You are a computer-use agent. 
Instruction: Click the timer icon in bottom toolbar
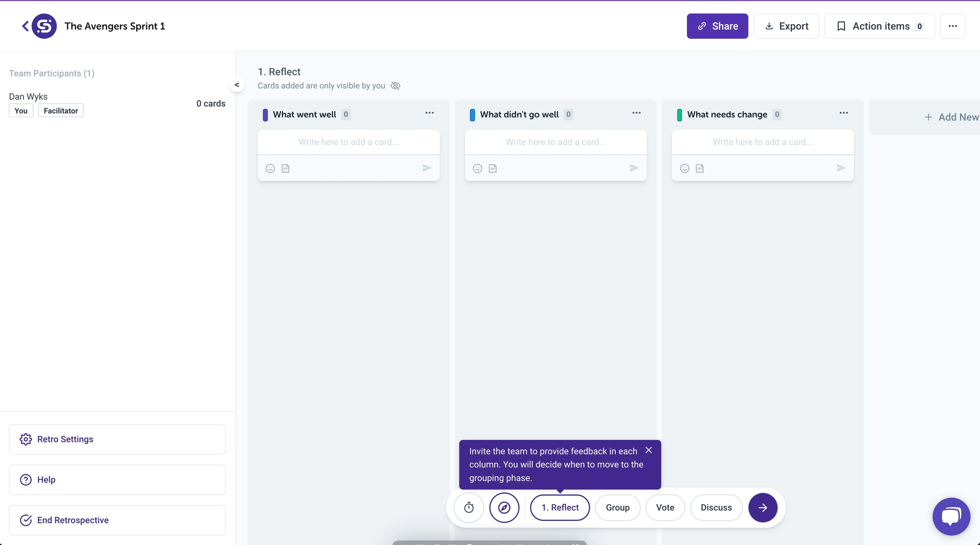point(469,507)
